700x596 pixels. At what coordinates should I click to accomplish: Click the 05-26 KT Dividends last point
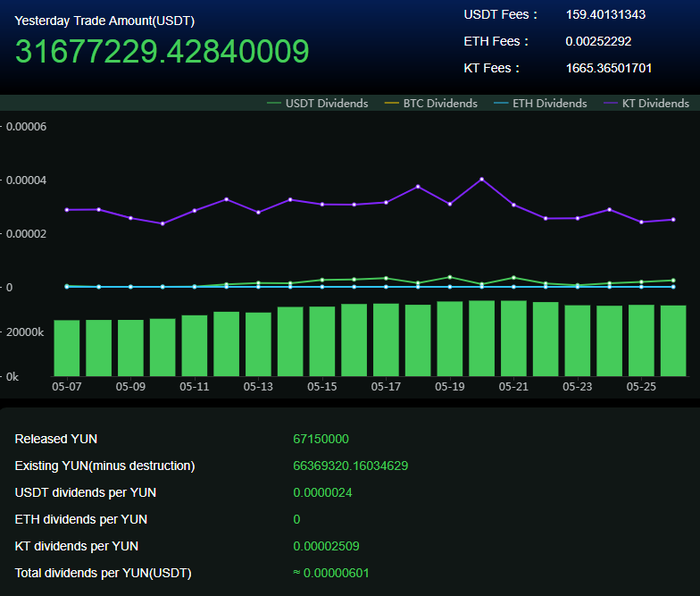pos(673,220)
